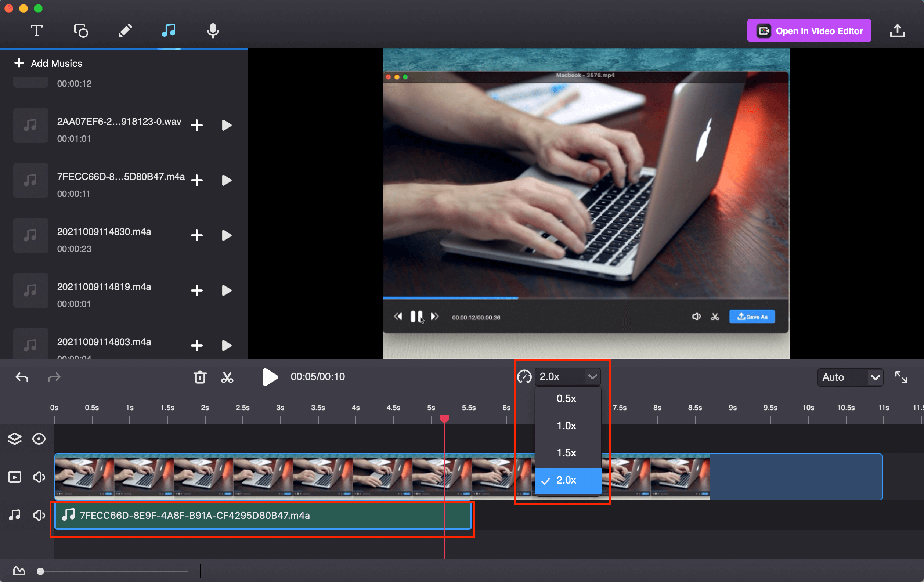924x582 pixels.
Task: Click the speed gauge icon
Action: tap(524, 377)
